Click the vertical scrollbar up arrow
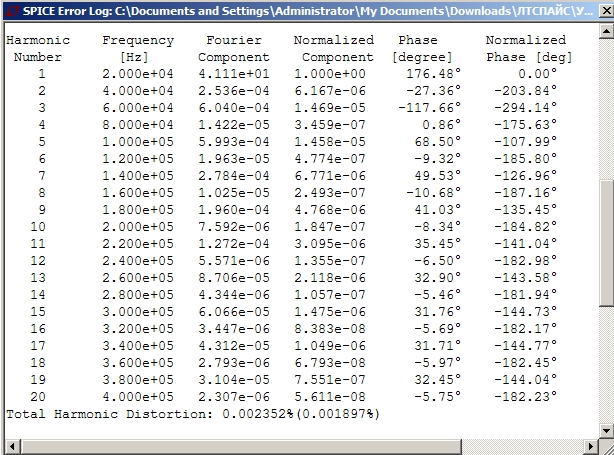The height and width of the screenshot is (455, 614). click(x=606, y=31)
